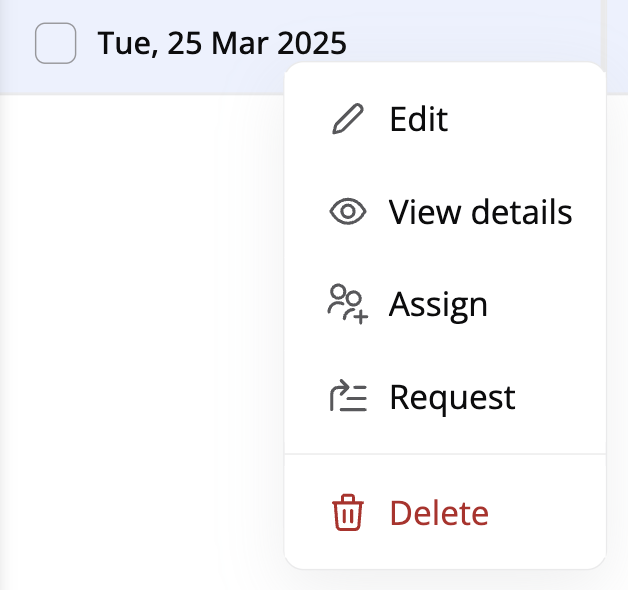Click the eye icon beside View details
The image size is (628, 590).
347,212
